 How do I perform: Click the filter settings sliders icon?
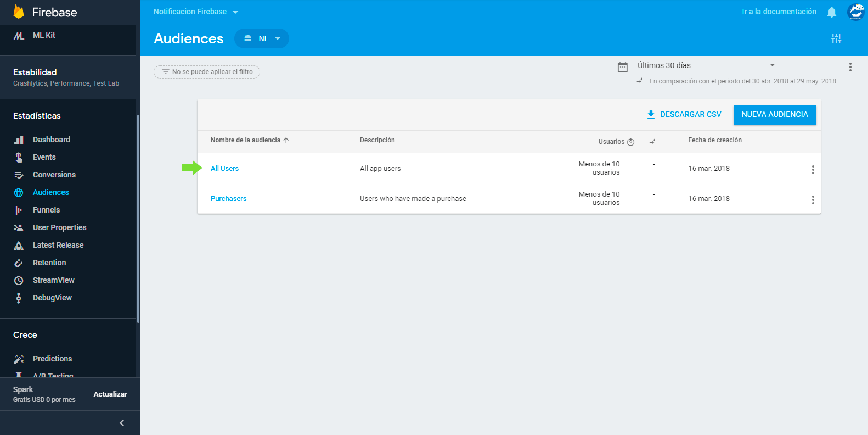836,38
